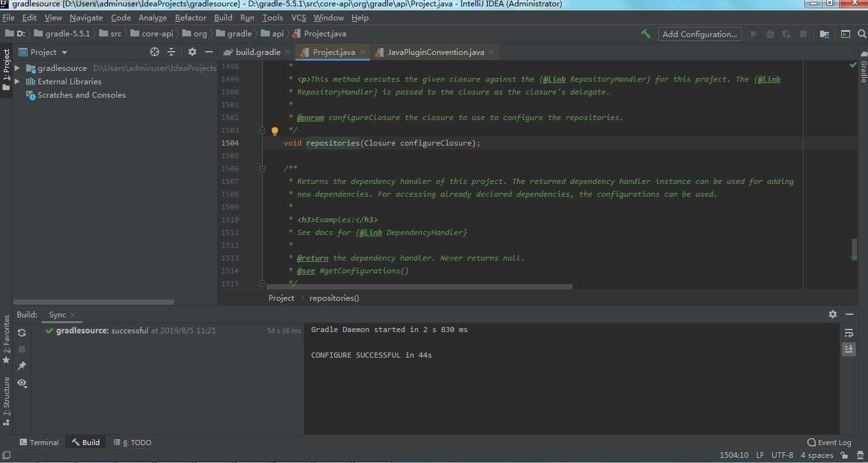
Task: Switch to the build.gradle editor tab
Action: pyautogui.click(x=258, y=52)
